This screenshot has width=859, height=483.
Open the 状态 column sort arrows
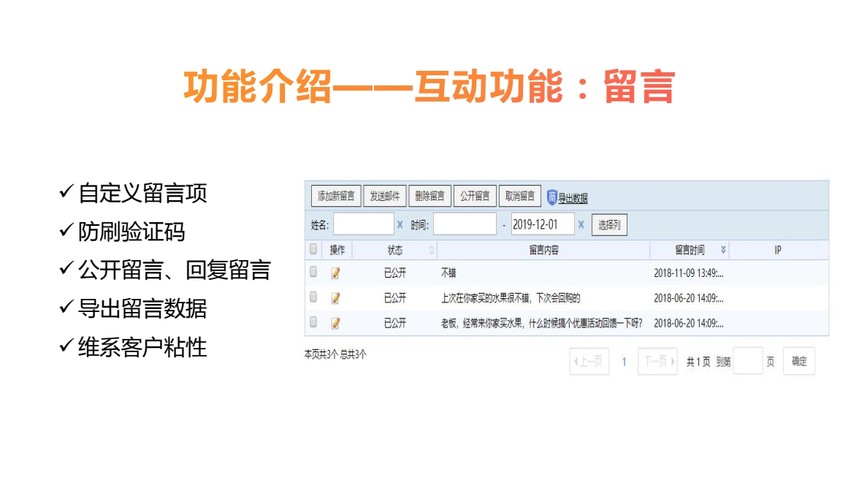tap(431, 250)
